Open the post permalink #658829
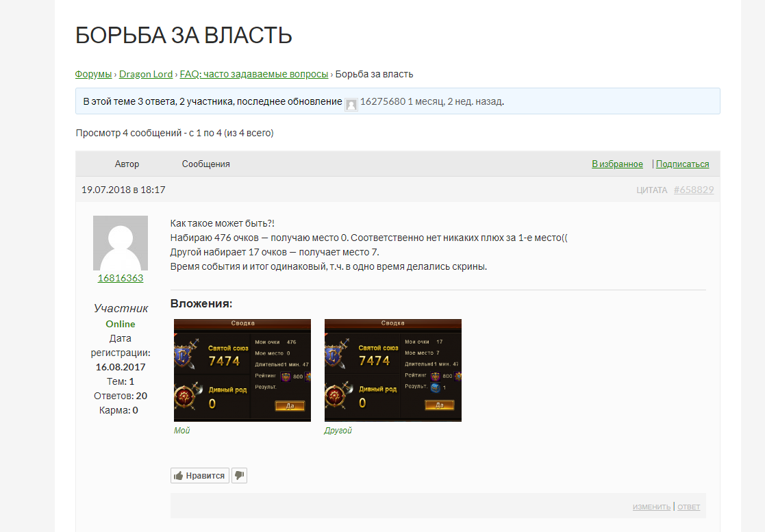765x532 pixels. pyautogui.click(x=693, y=190)
